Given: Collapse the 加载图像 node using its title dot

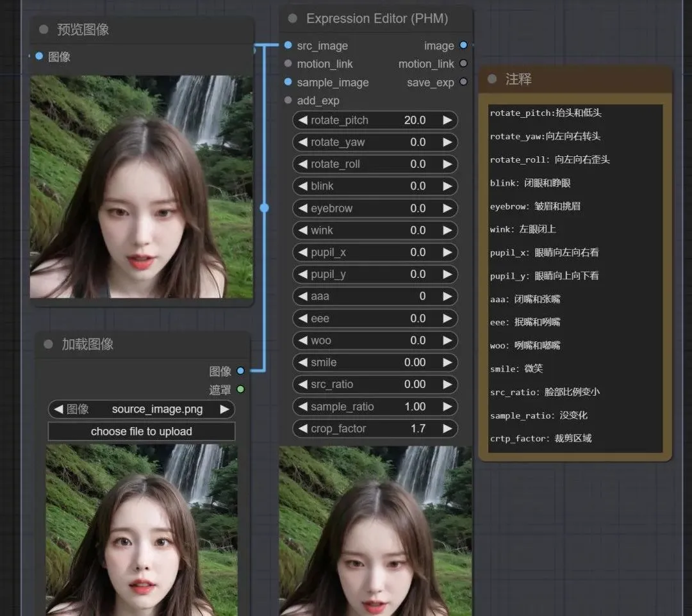Looking at the screenshot, I should pos(48,344).
